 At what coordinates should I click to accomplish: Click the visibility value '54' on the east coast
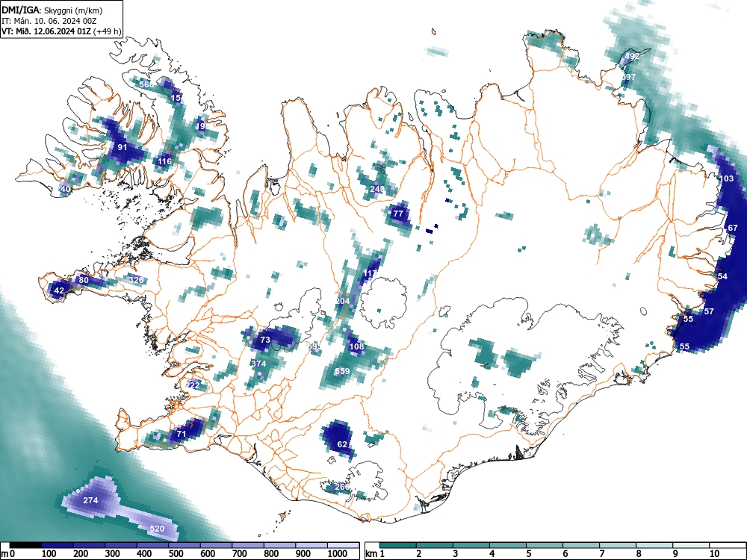pos(722,276)
